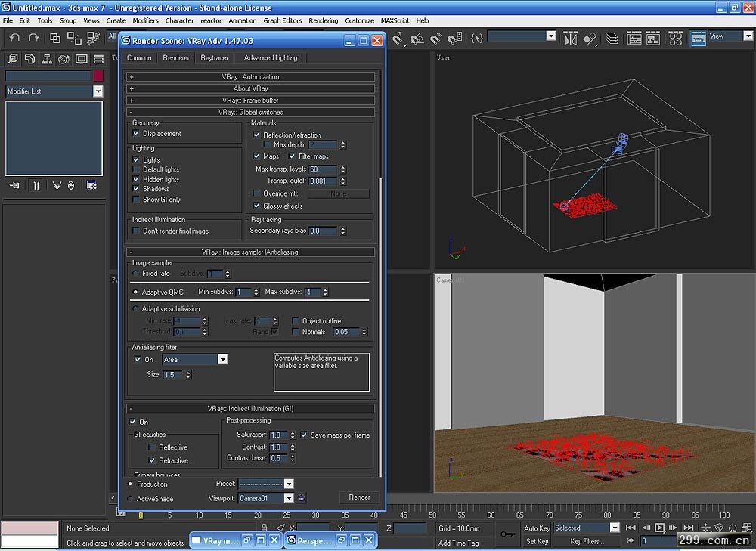Click the Mirror tool icon
The width and height of the screenshot is (756, 551).
[570, 38]
